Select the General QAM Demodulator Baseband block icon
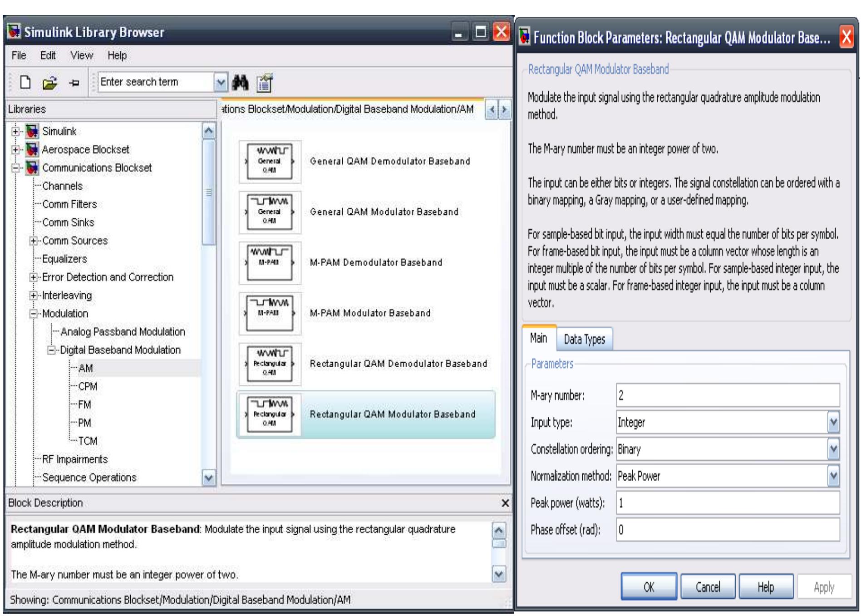Image resolution: width=861 pixels, height=616 pixels. [270, 162]
